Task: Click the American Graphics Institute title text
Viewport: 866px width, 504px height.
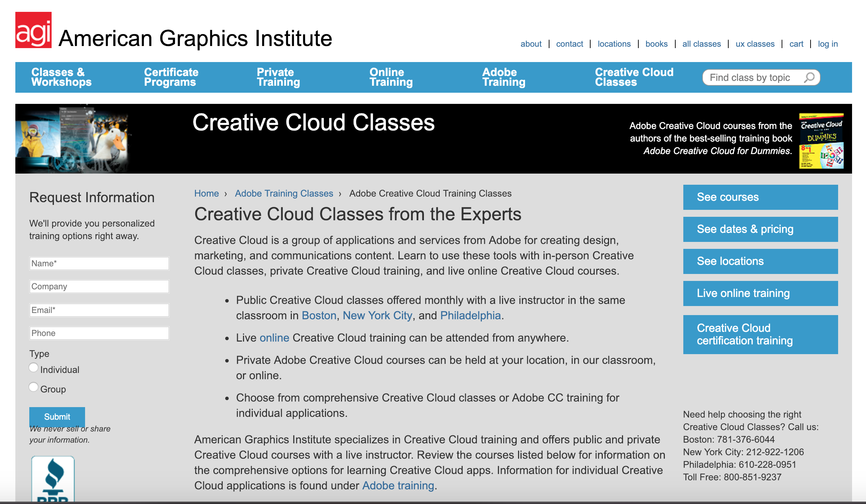Action: tap(195, 38)
